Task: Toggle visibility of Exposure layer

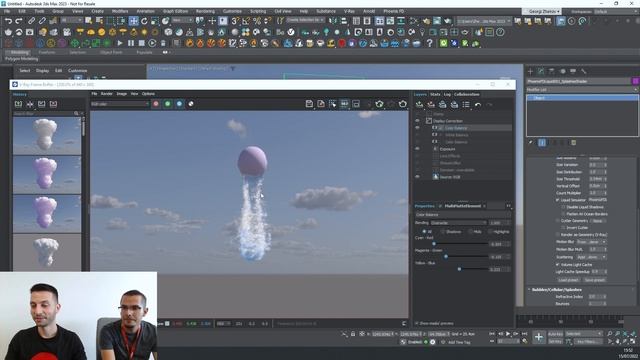Action: pyautogui.click(x=417, y=149)
